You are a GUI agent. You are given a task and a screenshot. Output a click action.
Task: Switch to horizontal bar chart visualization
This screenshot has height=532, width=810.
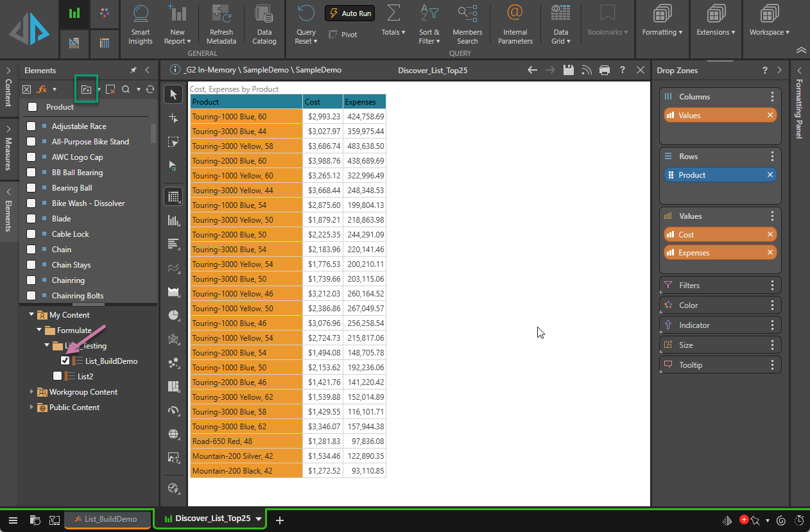(x=173, y=244)
